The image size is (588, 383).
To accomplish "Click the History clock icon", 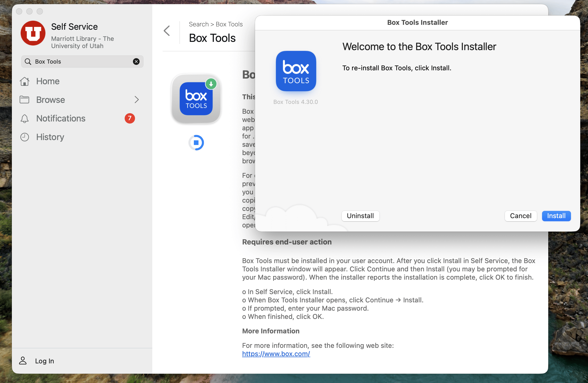I will (25, 137).
